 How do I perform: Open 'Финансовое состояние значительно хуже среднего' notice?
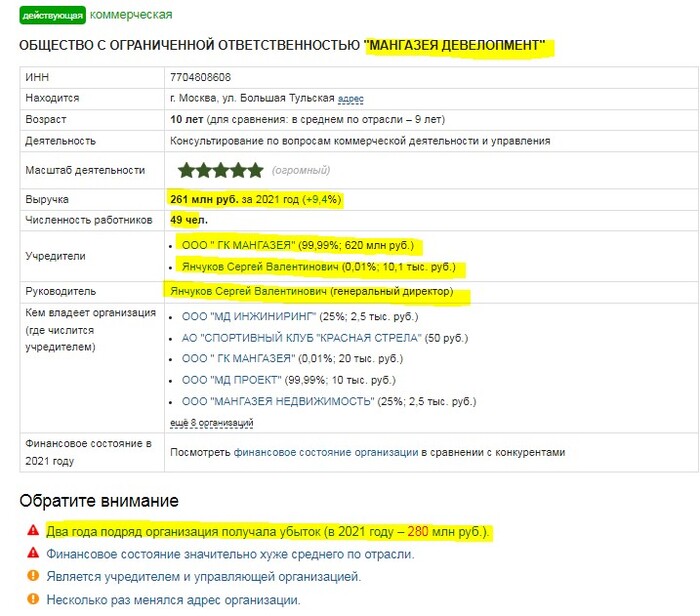[230, 554]
